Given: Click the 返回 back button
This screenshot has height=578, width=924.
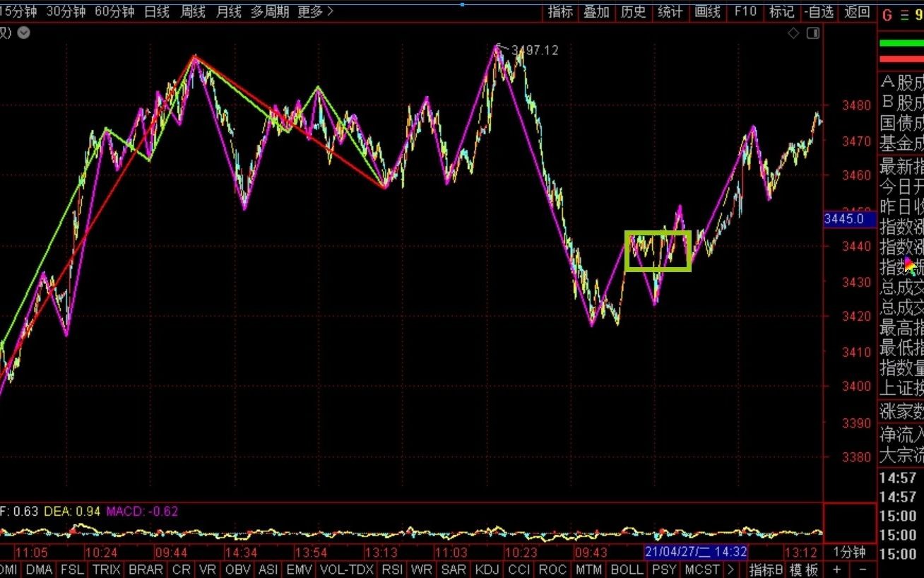Looking at the screenshot, I should [857, 12].
